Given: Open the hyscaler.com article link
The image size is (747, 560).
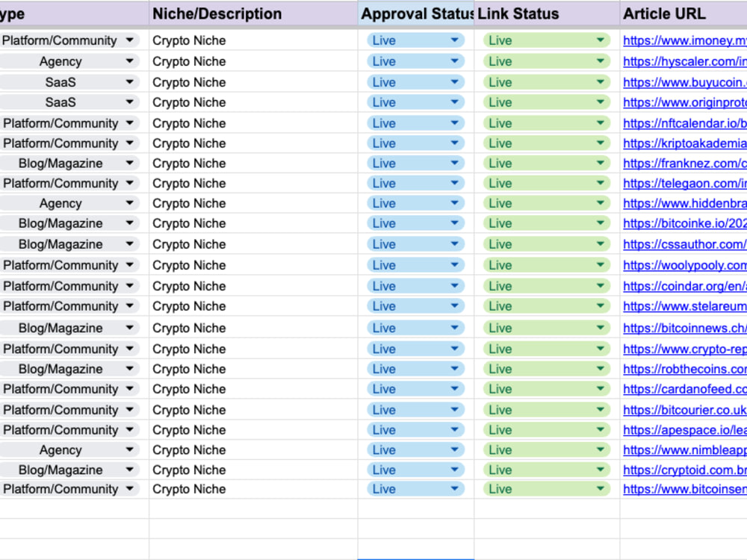Looking at the screenshot, I should [684, 61].
